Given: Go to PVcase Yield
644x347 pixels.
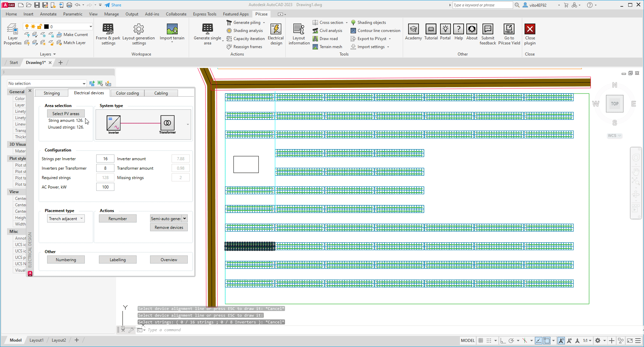Looking at the screenshot, I should point(509,34).
